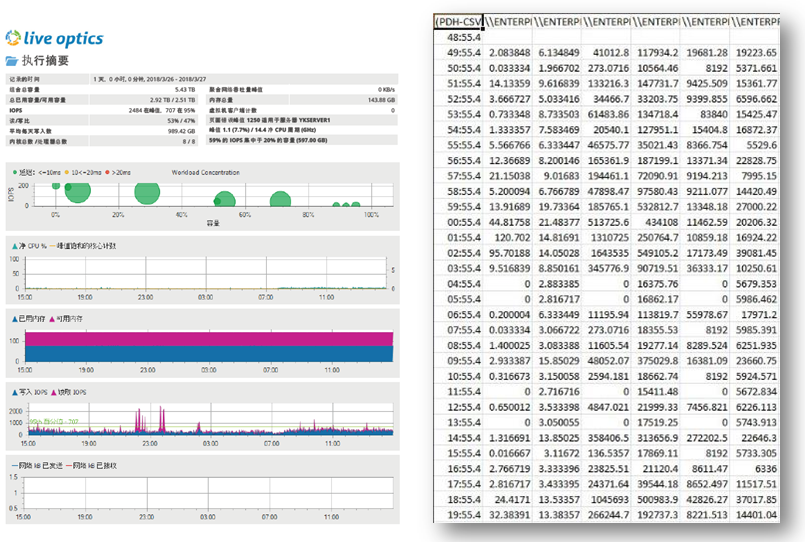Select the 51:55.4 timestamp cell

tap(458, 84)
